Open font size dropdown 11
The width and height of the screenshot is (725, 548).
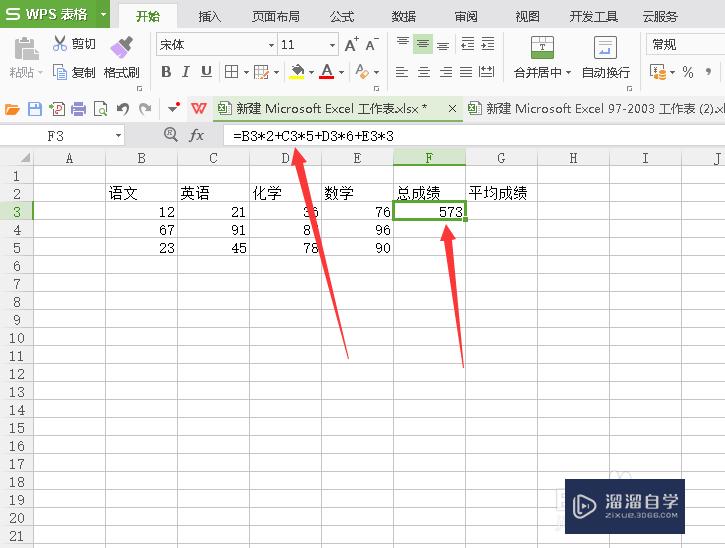pyautogui.click(x=332, y=45)
